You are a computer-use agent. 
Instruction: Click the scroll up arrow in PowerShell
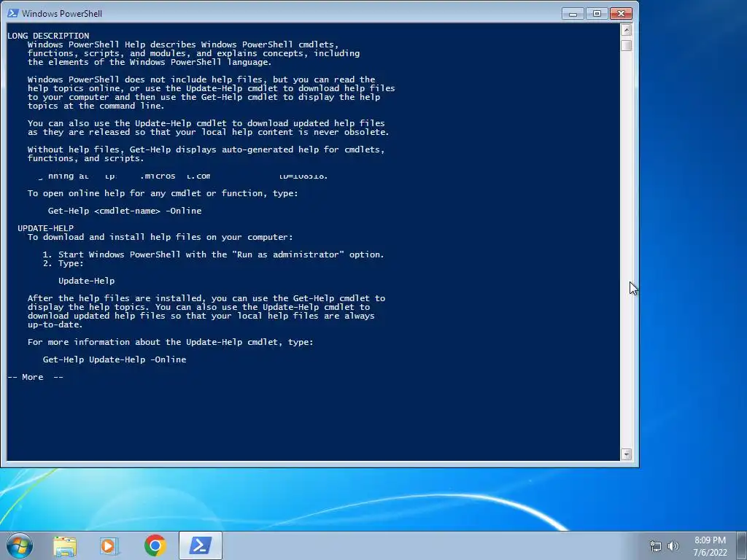[x=626, y=30]
